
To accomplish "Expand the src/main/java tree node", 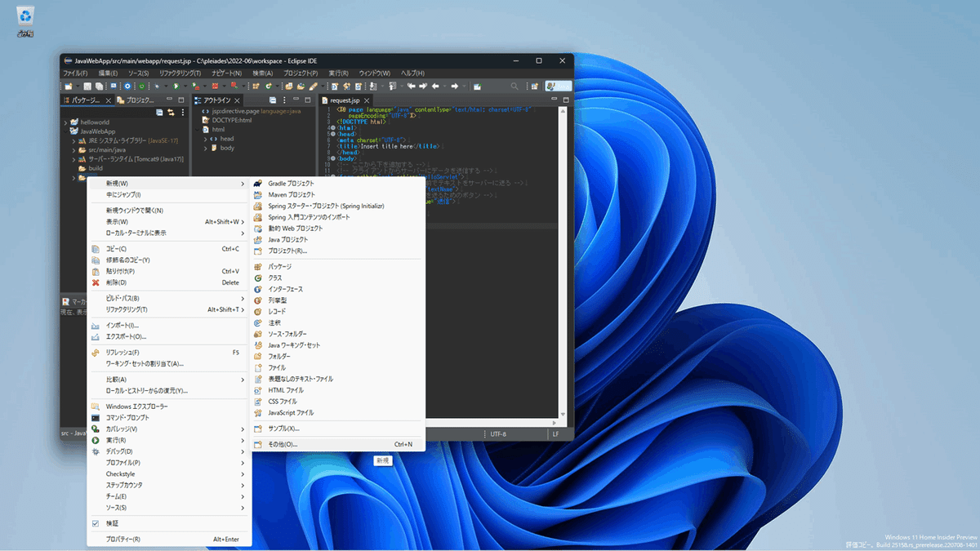I will point(73,150).
